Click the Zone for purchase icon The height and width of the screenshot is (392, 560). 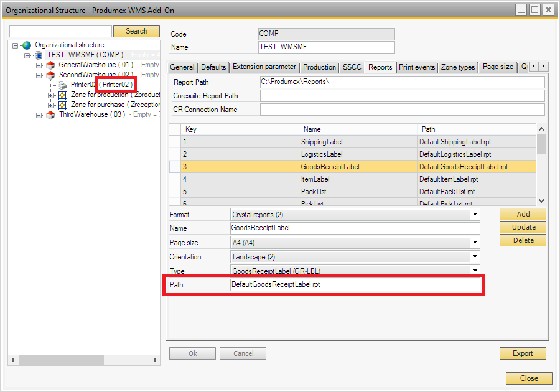click(62, 105)
